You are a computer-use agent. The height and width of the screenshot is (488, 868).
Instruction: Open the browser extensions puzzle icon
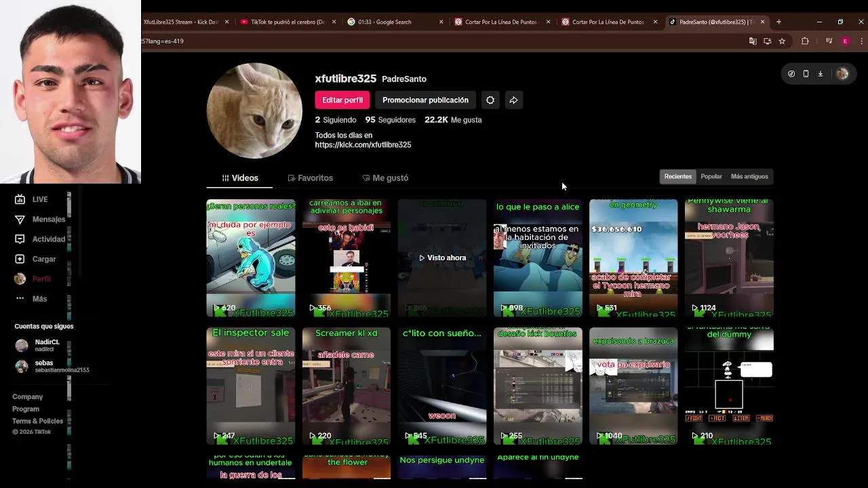click(805, 41)
